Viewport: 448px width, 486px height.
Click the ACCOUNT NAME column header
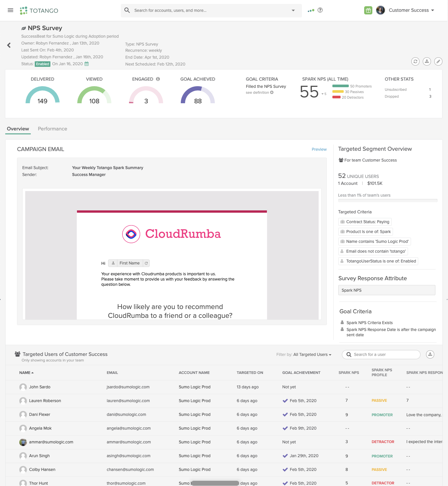(x=194, y=373)
